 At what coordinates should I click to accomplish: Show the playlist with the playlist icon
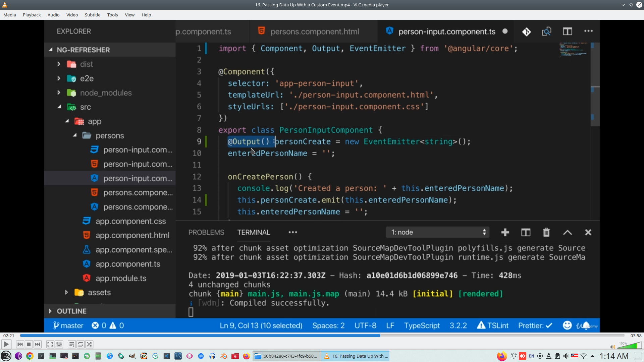71,344
